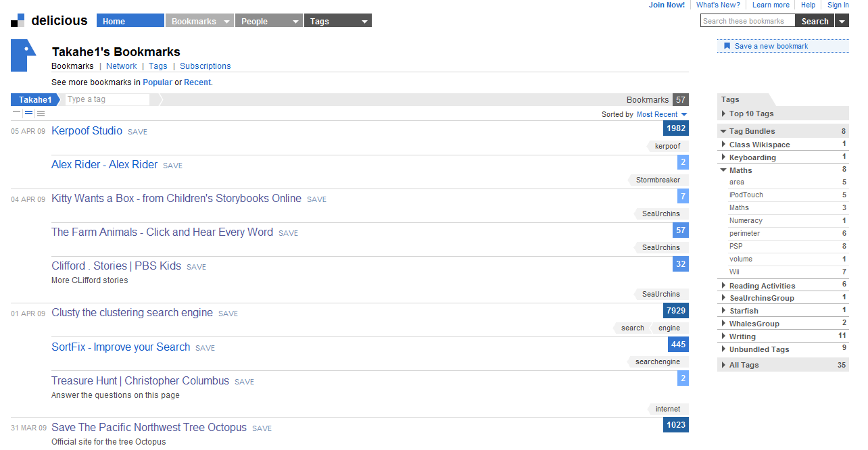This screenshot has height=450, width=868.
Task: Open Save The Pacific Northwest Tree Octopus
Action: pos(149,428)
